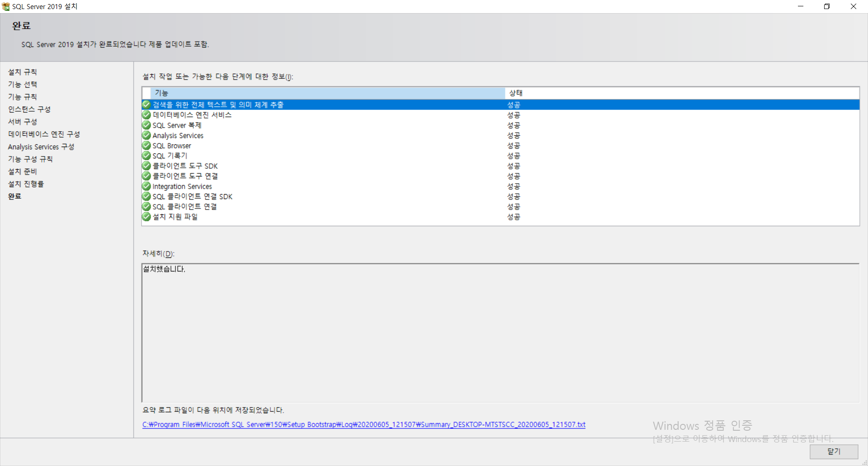Click 성공 status of Integration Services row

pyautogui.click(x=514, y=186)
